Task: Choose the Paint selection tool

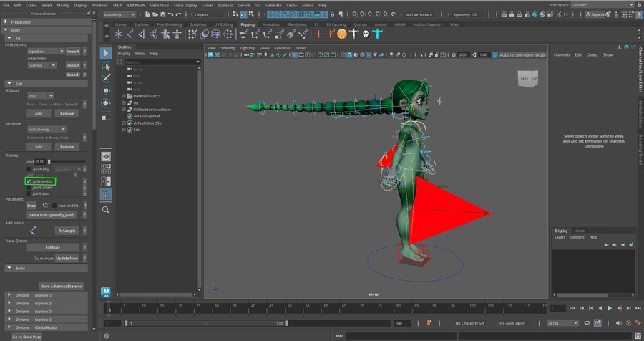Action: [x=106, y=77]
